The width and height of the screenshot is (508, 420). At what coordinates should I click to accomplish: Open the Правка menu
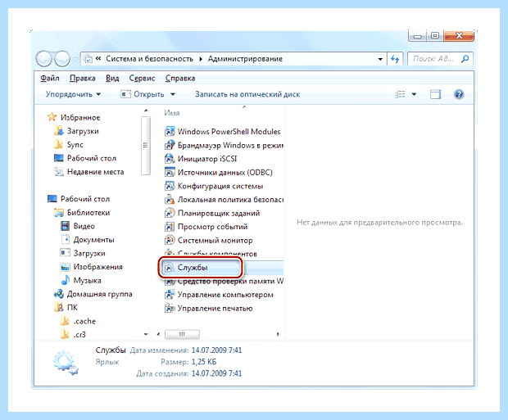pyautogui.click(x=82, y=78)
